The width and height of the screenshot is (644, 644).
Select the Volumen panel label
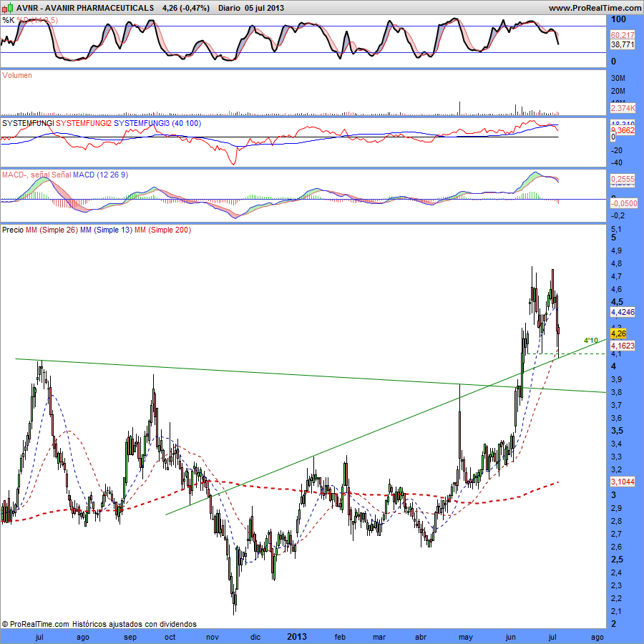17,75
